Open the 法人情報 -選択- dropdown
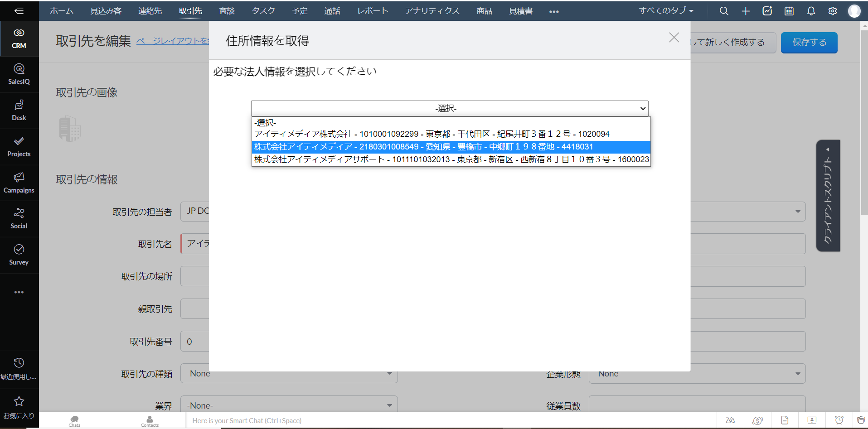 tap(450, 108)
